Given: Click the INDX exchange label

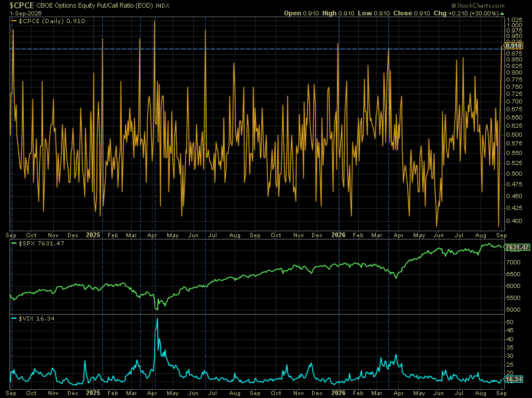Looking at the screenshot, I should click(163, 6).
